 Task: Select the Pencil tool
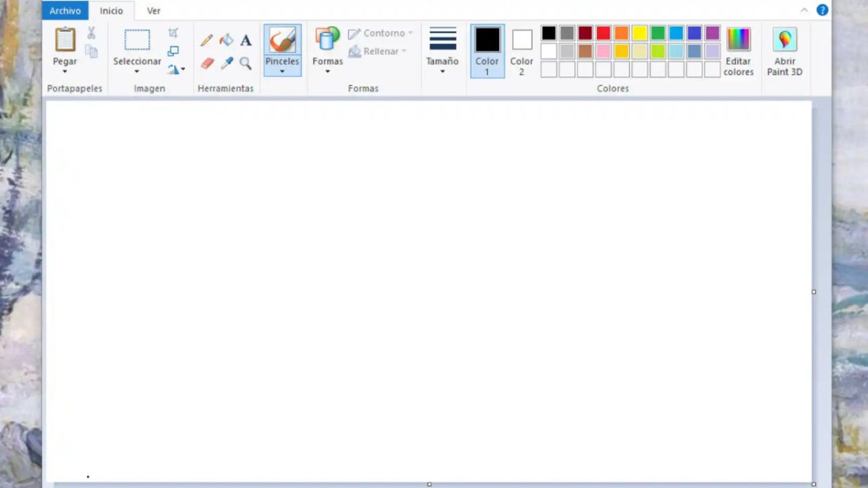(207, 39)
